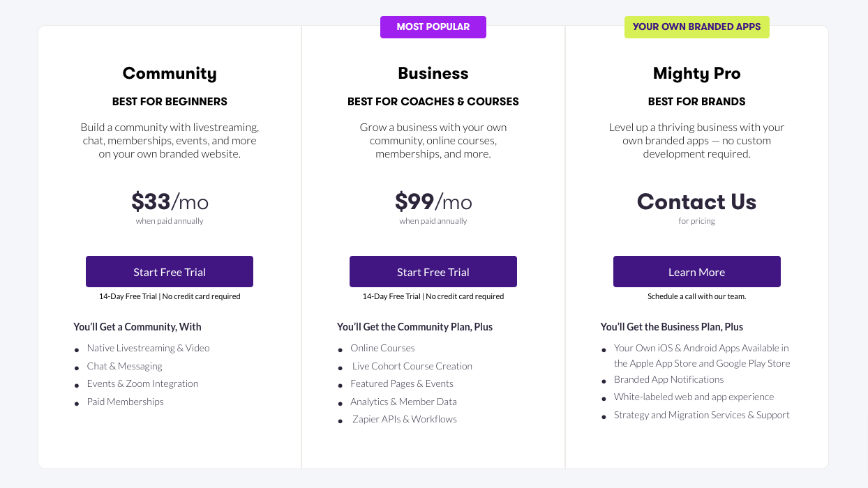Click the $33/mo price text
This screenshot has height=488, width=868.
coord(170,201)
